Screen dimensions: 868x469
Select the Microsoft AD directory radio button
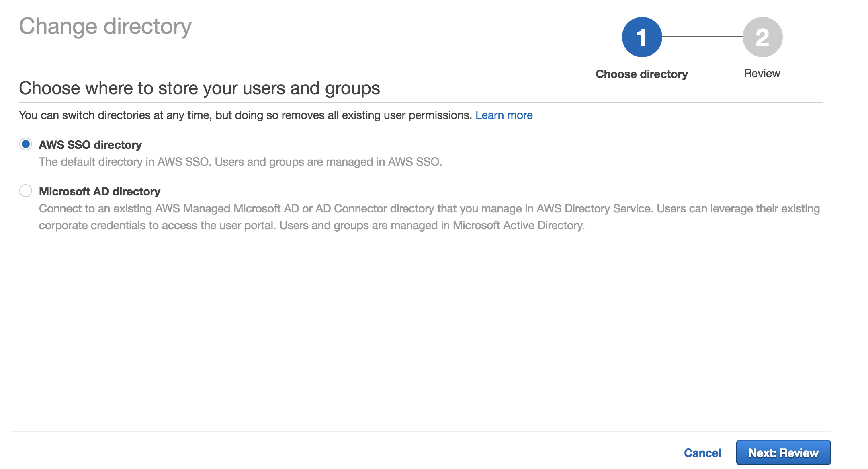[x=26, y=191]
